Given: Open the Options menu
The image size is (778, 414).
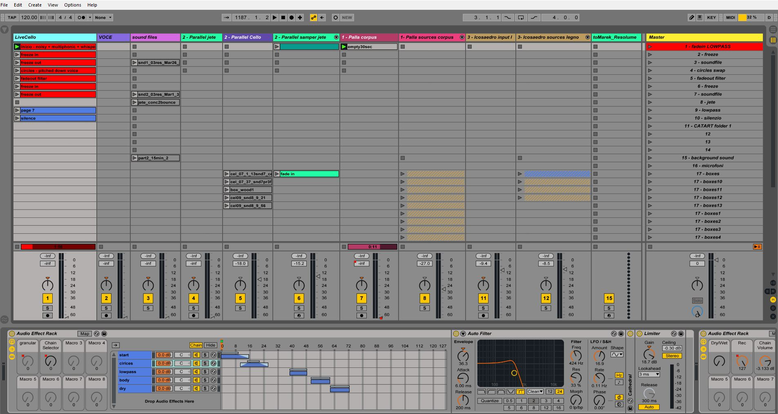Looking at the screenshot, I should [x=73, y=5].
